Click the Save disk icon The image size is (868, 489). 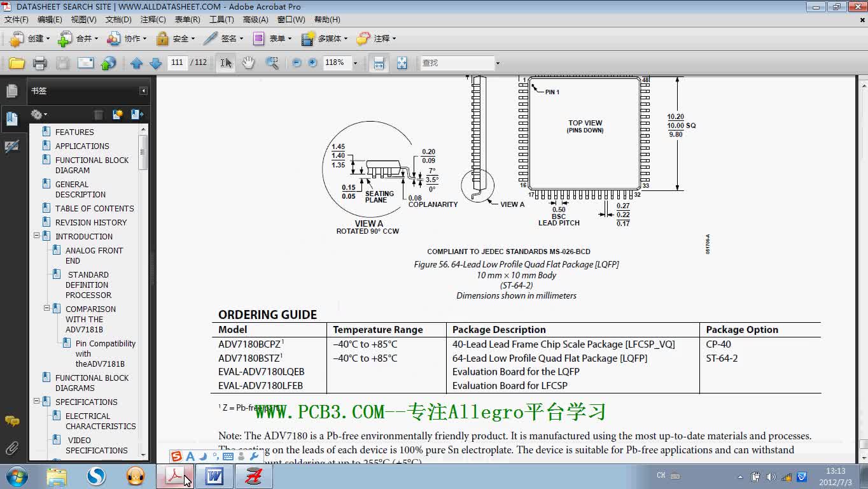coord(62,63)
